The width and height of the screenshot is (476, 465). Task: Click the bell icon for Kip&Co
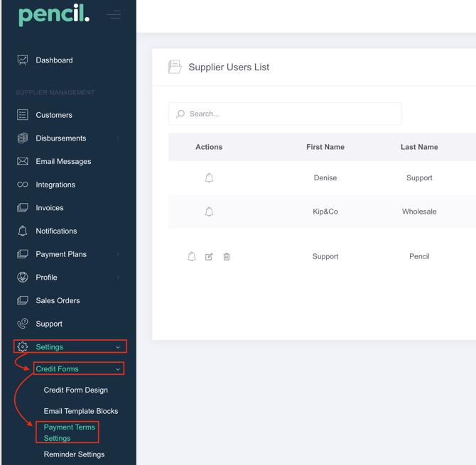pyautogui.click(x=209, y=212)
